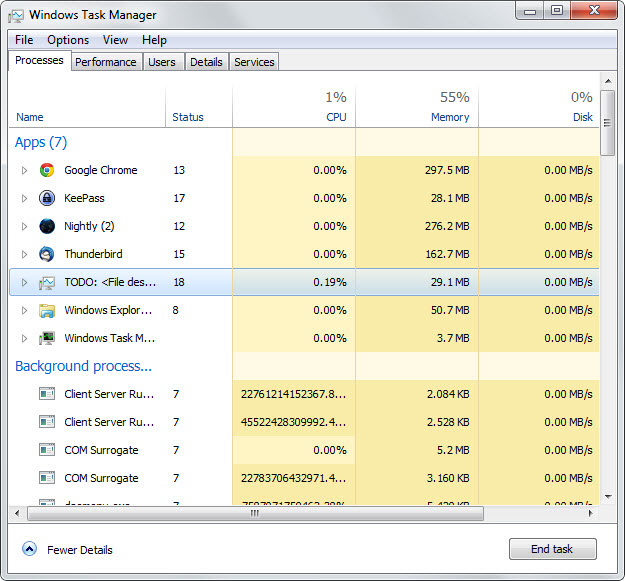Click the horizontal scrollbar thumb

pyautogui.click(x=255, y=513)
